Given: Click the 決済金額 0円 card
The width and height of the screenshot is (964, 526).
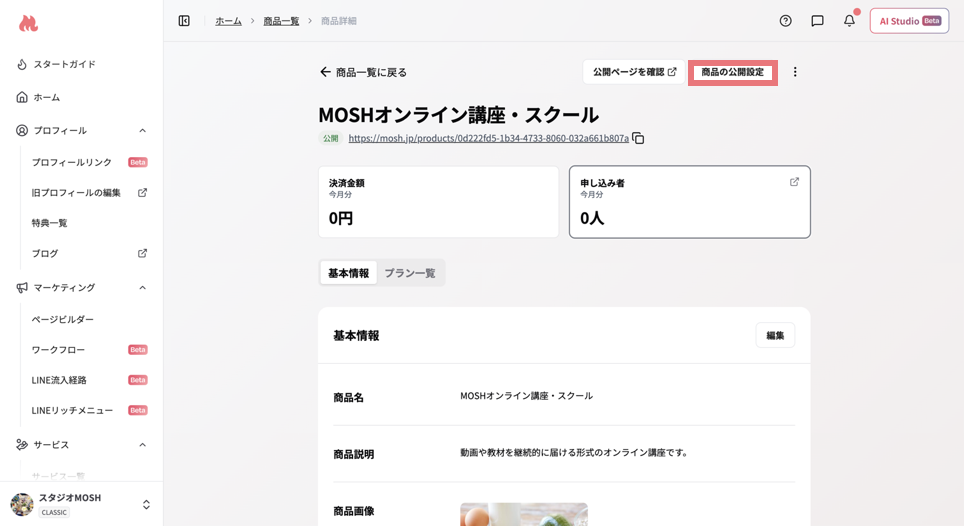Looking at the screenshot, I should point(438,202).
